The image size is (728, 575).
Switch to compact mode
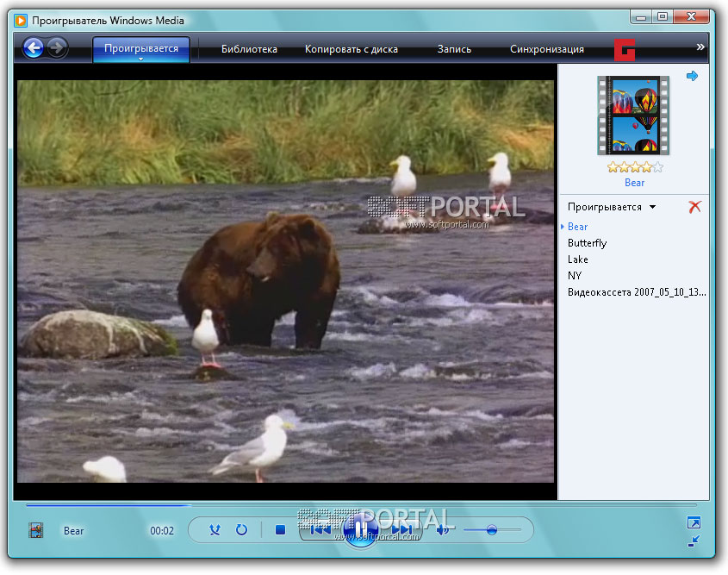694,541
